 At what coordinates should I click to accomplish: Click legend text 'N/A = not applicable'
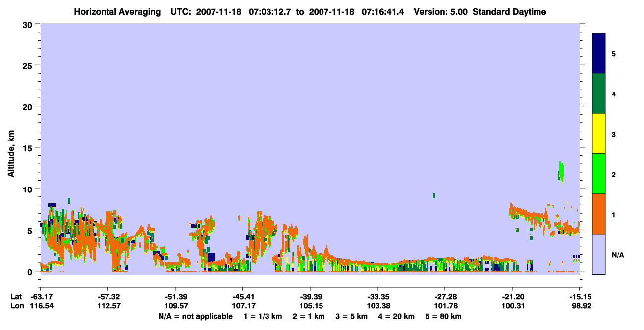[195, 316]
